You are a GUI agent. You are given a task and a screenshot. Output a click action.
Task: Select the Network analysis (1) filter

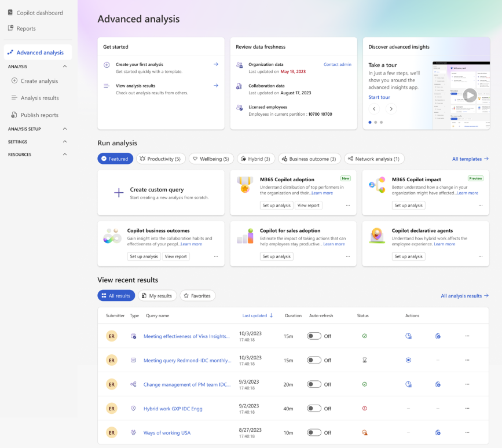click(374, 159)
